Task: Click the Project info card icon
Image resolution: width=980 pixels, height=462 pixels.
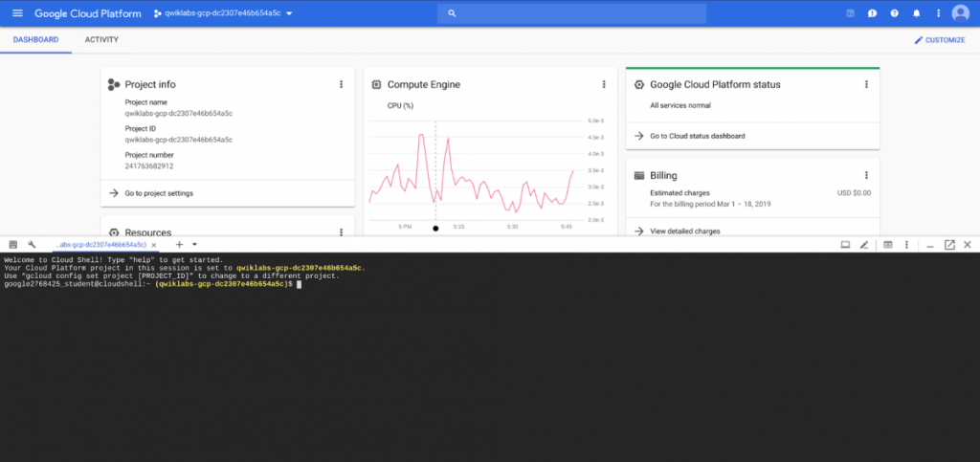Action: click(113, 84)
